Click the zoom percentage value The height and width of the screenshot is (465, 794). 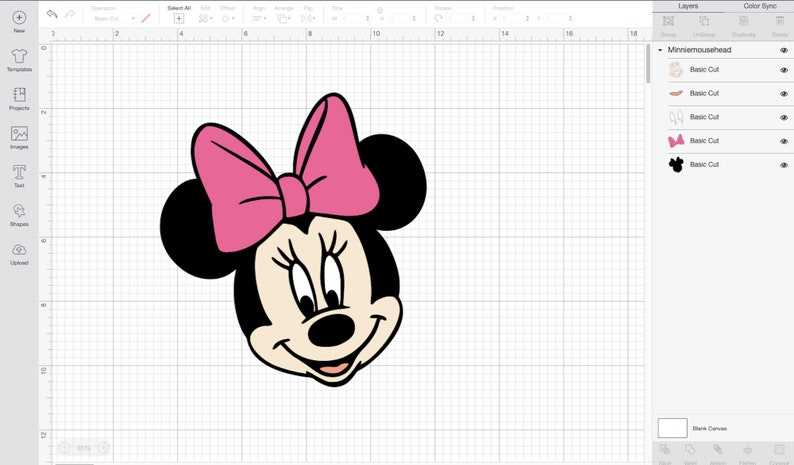click(84, 448)
